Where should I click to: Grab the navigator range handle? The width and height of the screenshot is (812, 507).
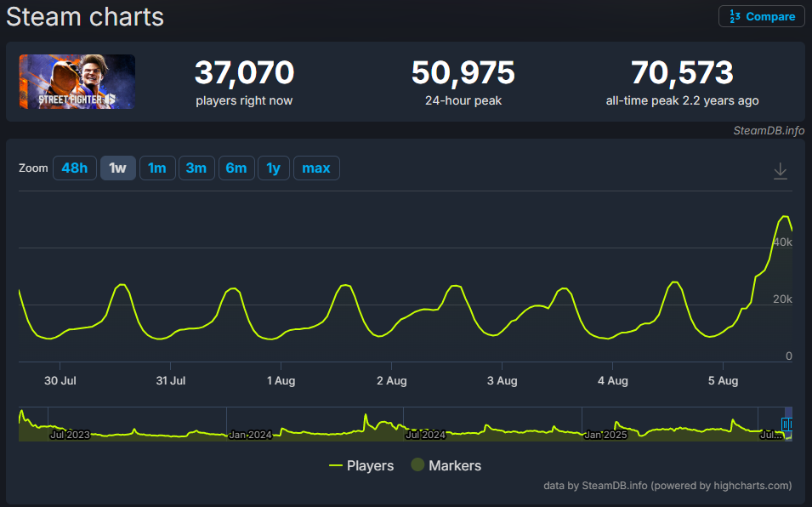point(787,424)
